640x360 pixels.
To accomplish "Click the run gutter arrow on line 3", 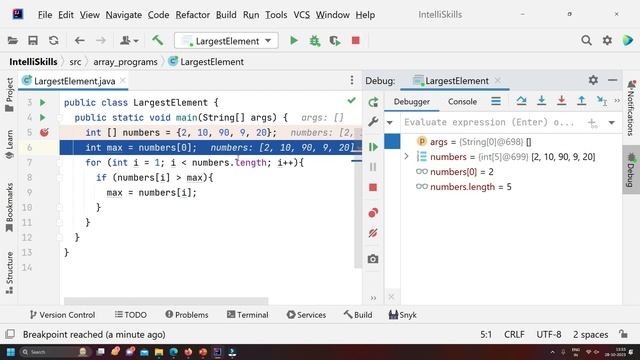I will click(43, 102).
